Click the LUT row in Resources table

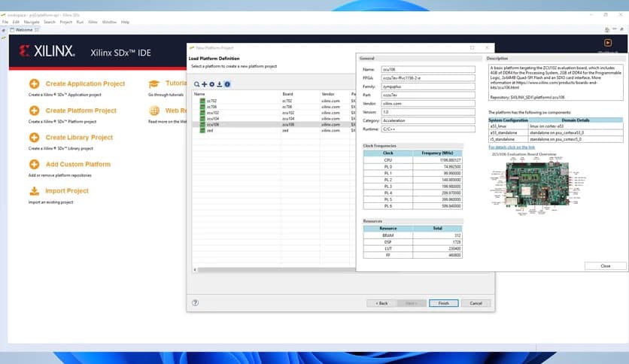tap(412, 248)
